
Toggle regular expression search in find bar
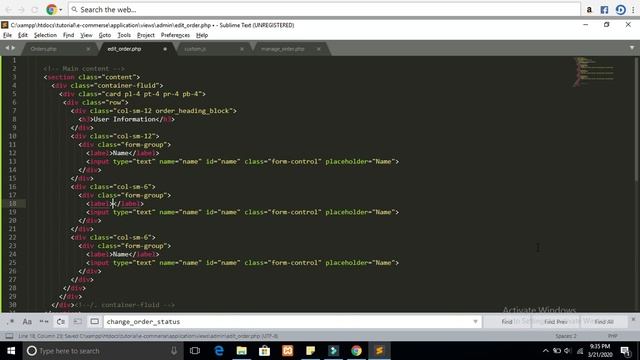coord(11,322)
